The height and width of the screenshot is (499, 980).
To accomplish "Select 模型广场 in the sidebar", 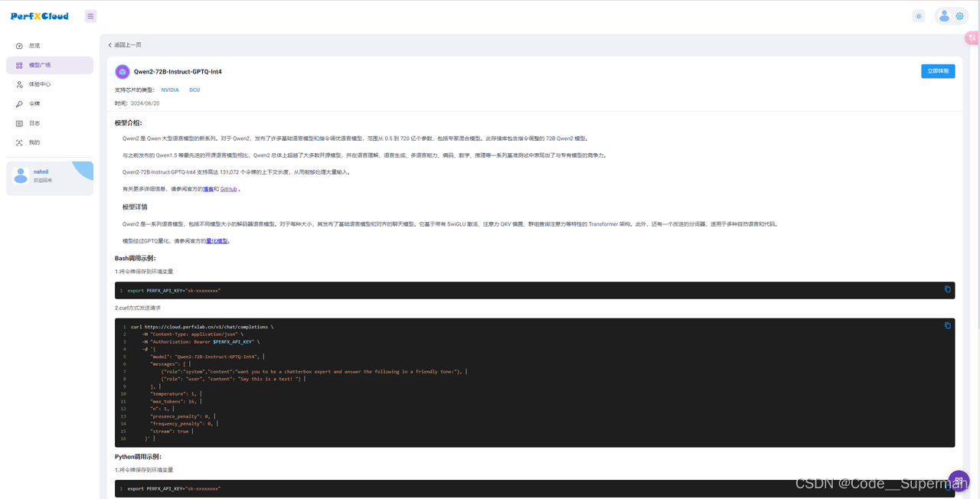I will [x=50, y=65].
